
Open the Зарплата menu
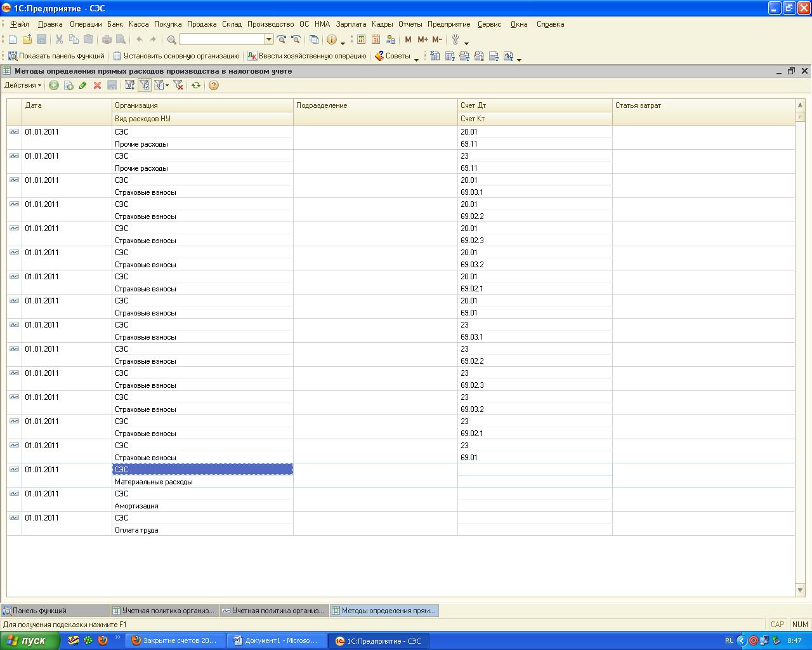(351, 24)
